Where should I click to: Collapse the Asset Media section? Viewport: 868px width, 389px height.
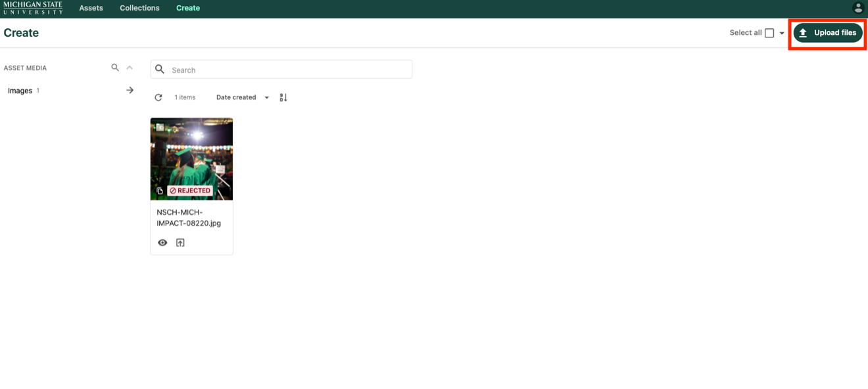[x=130, y=68]
